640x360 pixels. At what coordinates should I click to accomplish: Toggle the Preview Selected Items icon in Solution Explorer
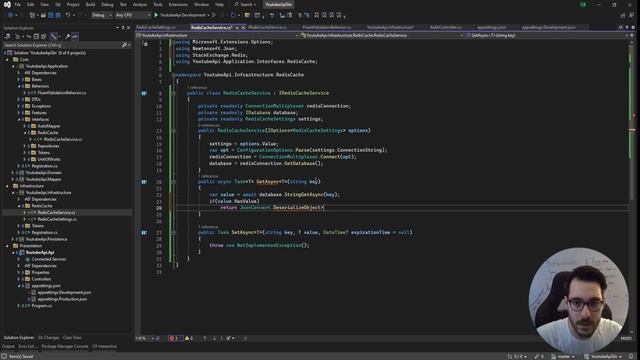pyautogui.click(x=75, y=36)
